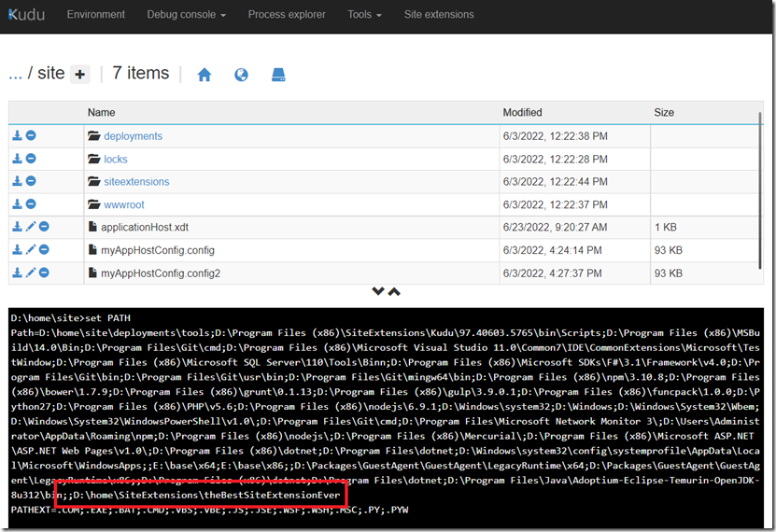Click the file list scrollbar
The width and height of the screenshot is (776, 532).
coord(760,190)
